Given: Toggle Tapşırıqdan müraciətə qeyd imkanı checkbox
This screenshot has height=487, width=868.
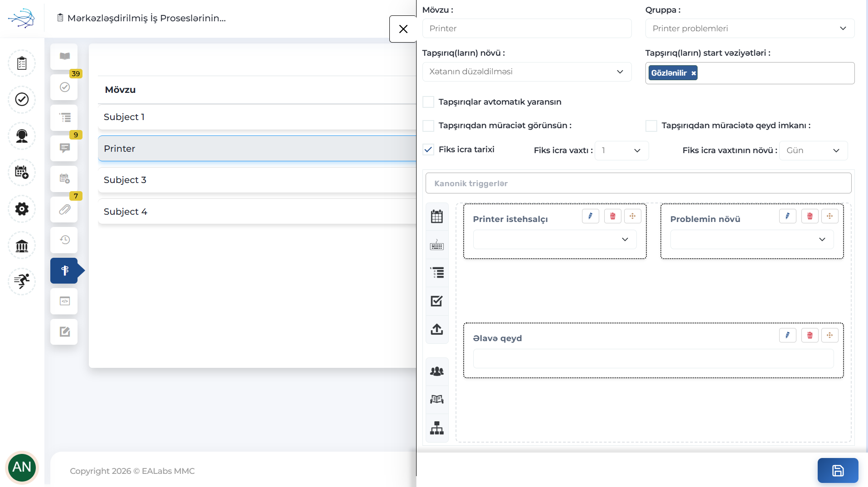Looking at the screenshot, I should (x=651, y=125).
